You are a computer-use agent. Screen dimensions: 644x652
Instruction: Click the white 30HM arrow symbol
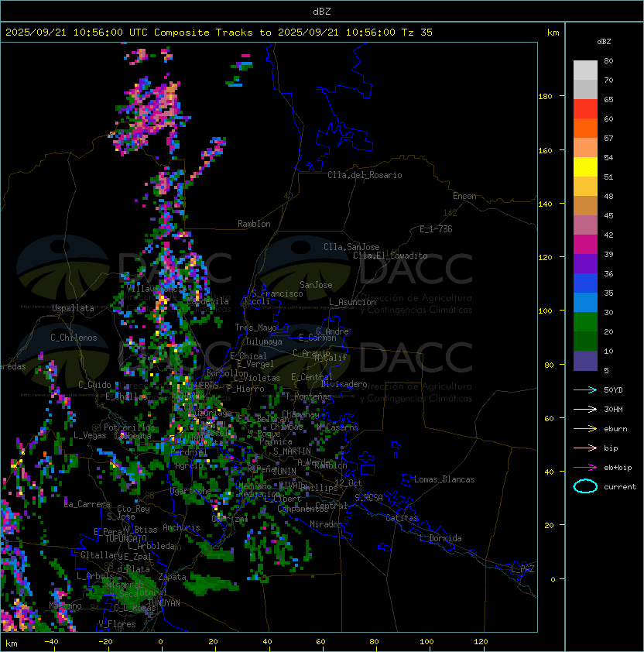point(585,409)
